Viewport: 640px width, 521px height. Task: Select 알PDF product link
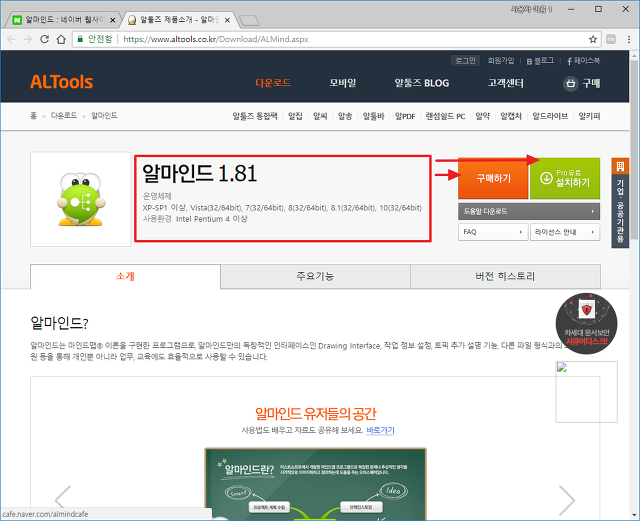click(405, 116)
